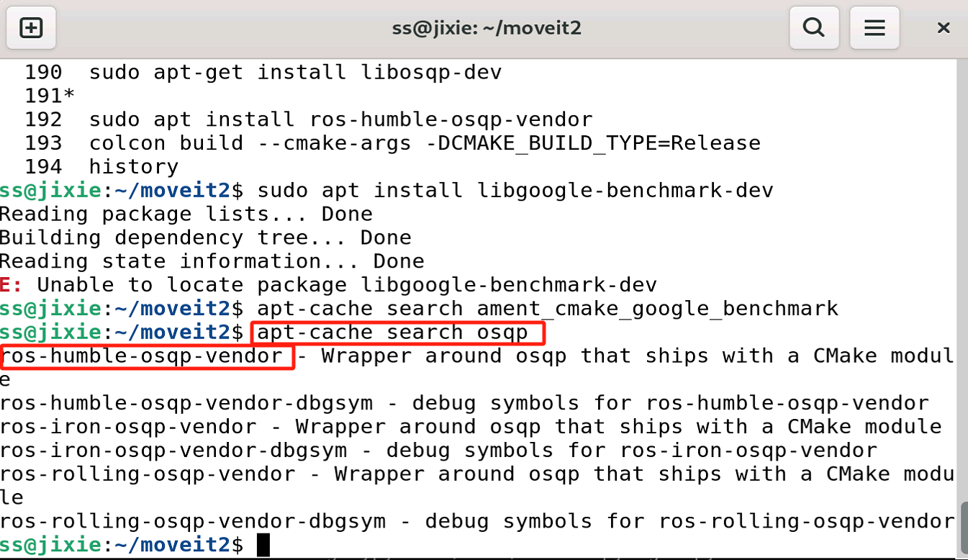Screen dimensions: 968x560
Task: Click the 'apt-cache search ament_cmake_google_benchmark' command
Action: coord(547,310)
